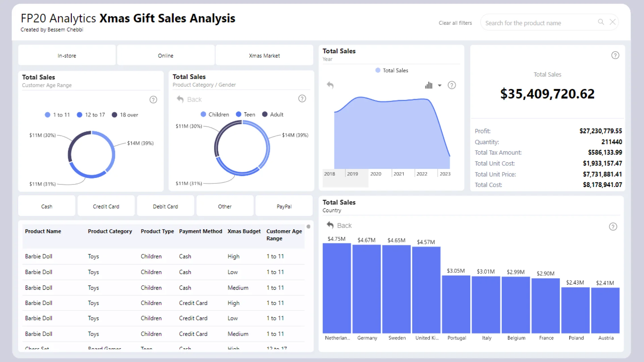The width and height of the screenshot is (644, 362).
Task: Select Other payment filter
Action: pyautogui.click(x=225, y=206)
